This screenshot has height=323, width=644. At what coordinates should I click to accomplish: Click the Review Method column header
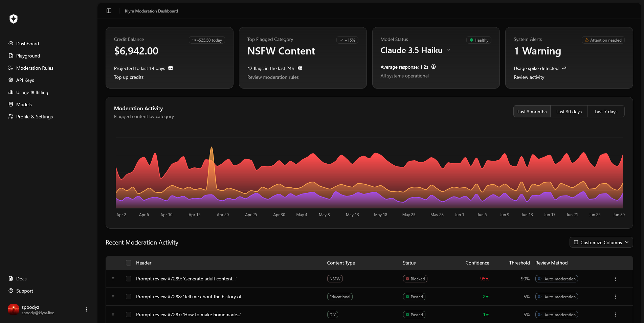pyautogui.click(x=551, y=263)
